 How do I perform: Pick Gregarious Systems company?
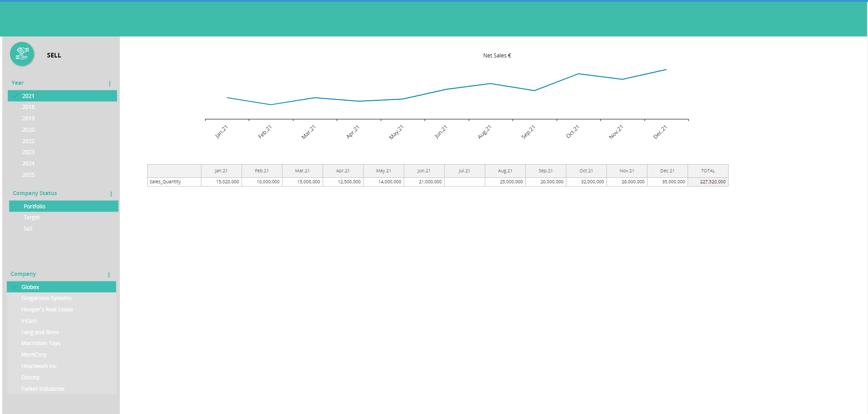46,298
